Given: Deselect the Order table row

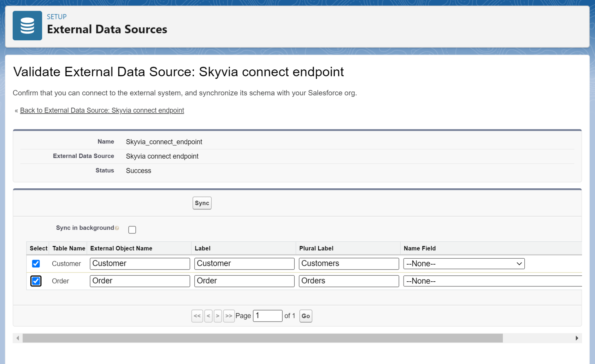Looking at the screenshot, I should click(x=36, y=281).
